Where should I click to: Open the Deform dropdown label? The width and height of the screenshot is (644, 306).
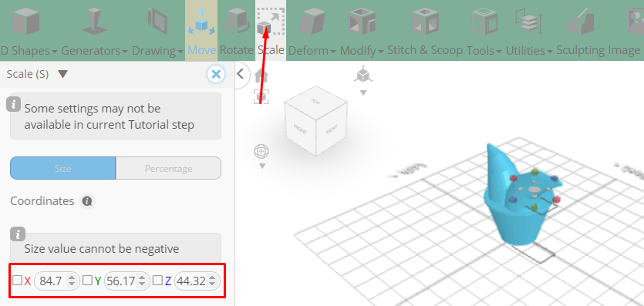pyautogui.click(x=312, y=51)
